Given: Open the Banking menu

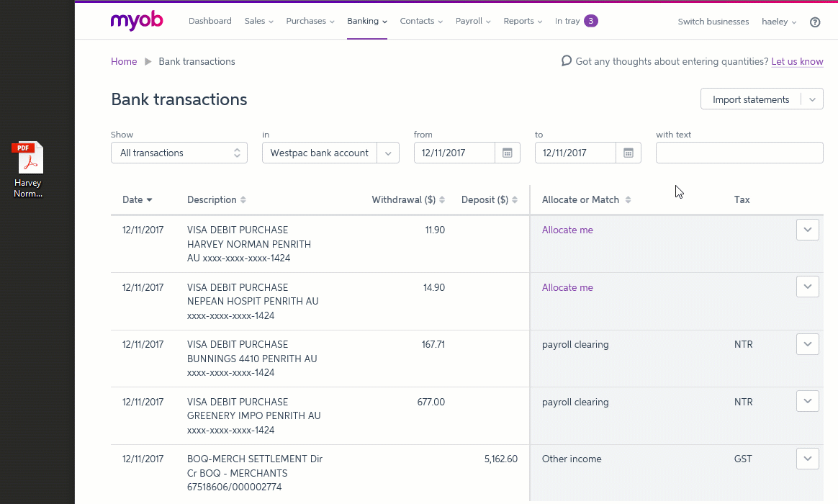Looking at the screenshot, I should 366,22.
